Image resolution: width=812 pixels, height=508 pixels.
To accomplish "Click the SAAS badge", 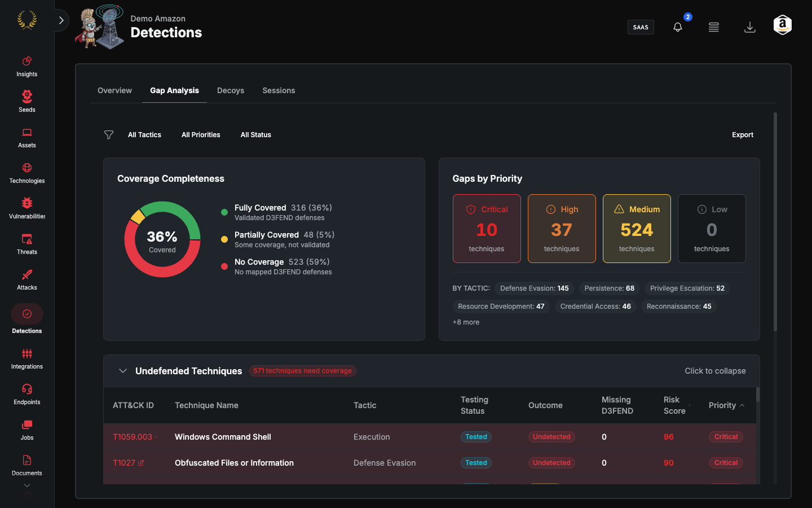I will tap(641, 27).
